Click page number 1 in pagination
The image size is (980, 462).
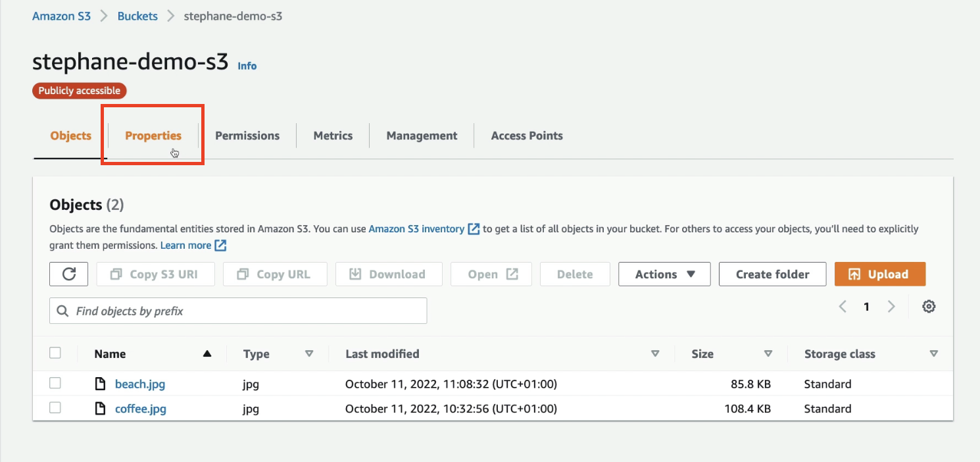[x=867, y=307]
